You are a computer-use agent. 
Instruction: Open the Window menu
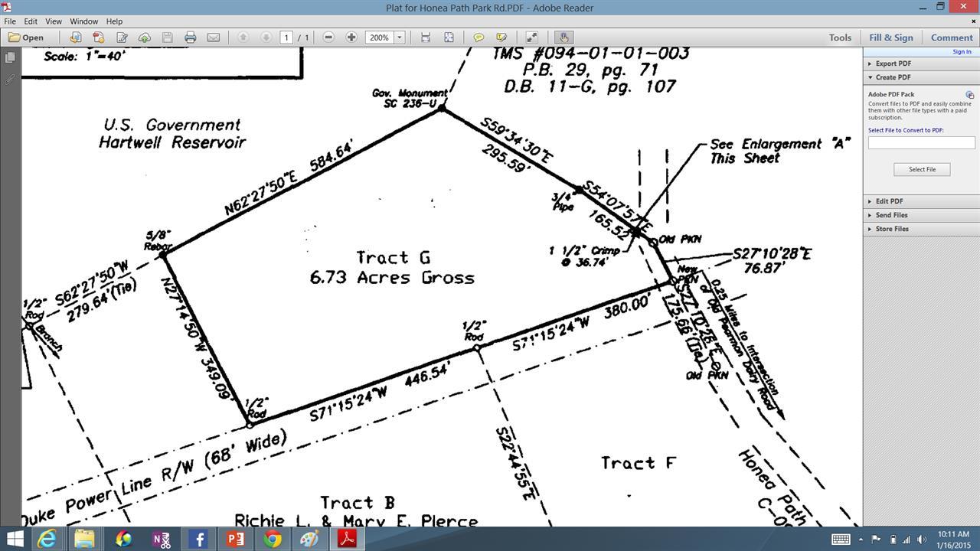[x=84, y=21]
